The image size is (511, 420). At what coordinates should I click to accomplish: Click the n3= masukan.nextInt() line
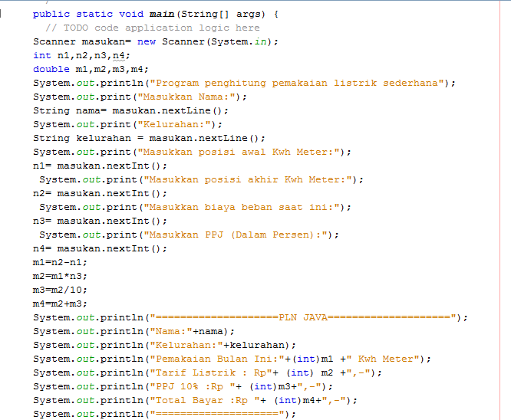100,221
